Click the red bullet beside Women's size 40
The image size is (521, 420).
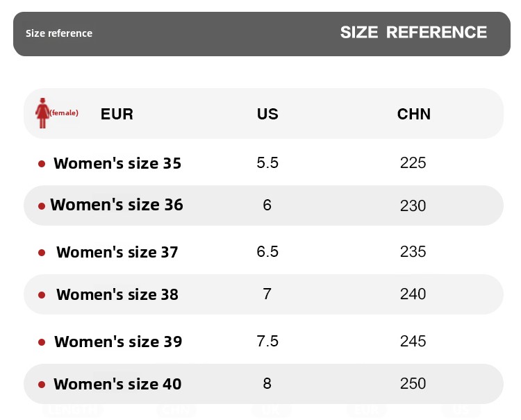click(42, 384)
